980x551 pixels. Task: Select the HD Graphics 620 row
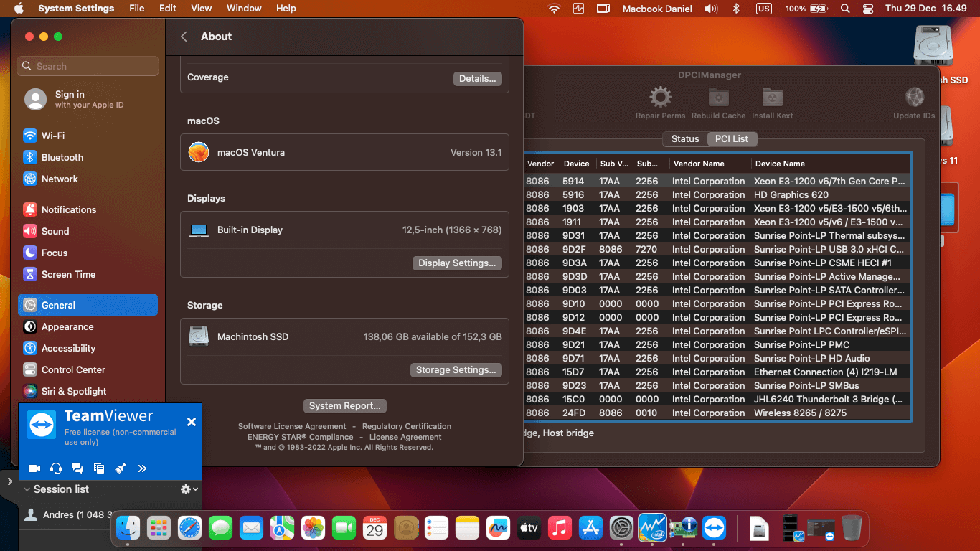coord(717,194)
